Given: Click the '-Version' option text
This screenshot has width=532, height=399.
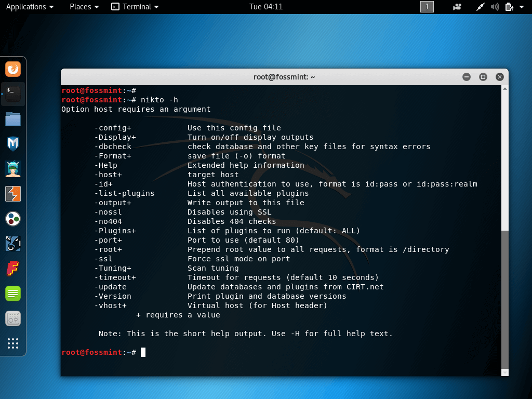Looking at the screenshot, I should pyautogui.click(x=113, y=296).
